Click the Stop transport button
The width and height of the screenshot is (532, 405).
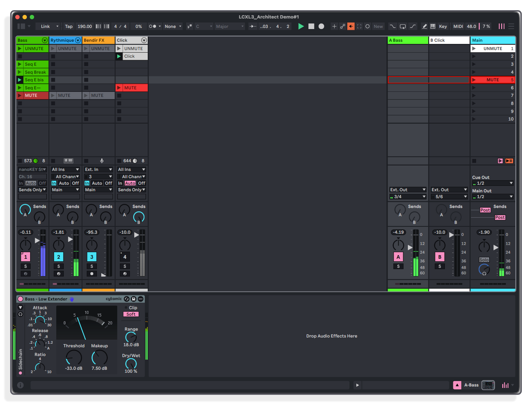pyautogui.click(x=311, y=26)
